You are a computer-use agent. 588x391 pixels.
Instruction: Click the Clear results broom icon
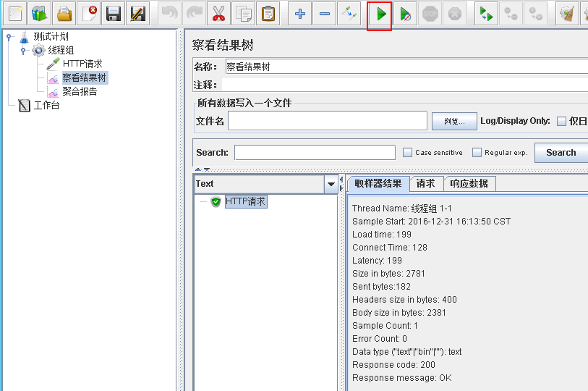[x=567, y=14]
